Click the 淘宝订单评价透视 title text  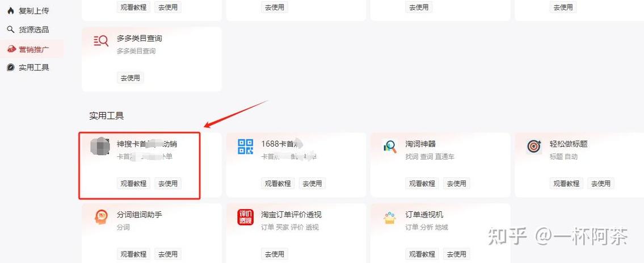coord(291,215)
